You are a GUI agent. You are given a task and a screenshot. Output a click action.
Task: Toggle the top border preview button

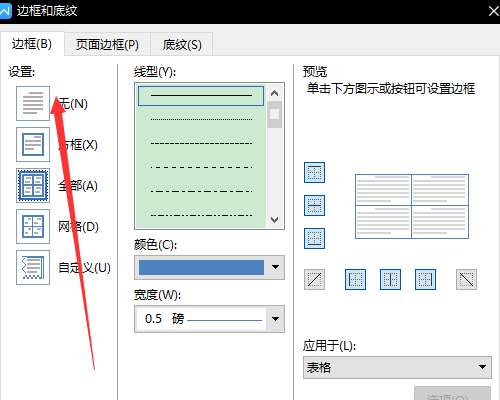(314, 172)
